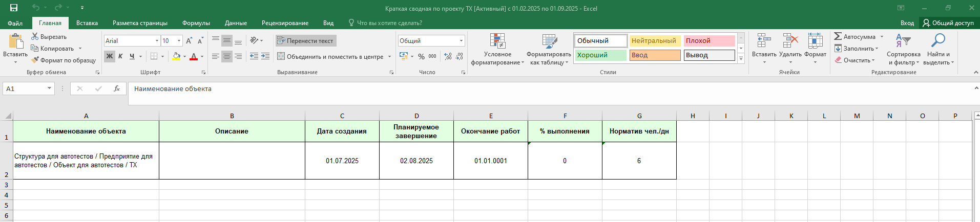Align text to the top
The image size is (980, 222).
tap(216, 40)
